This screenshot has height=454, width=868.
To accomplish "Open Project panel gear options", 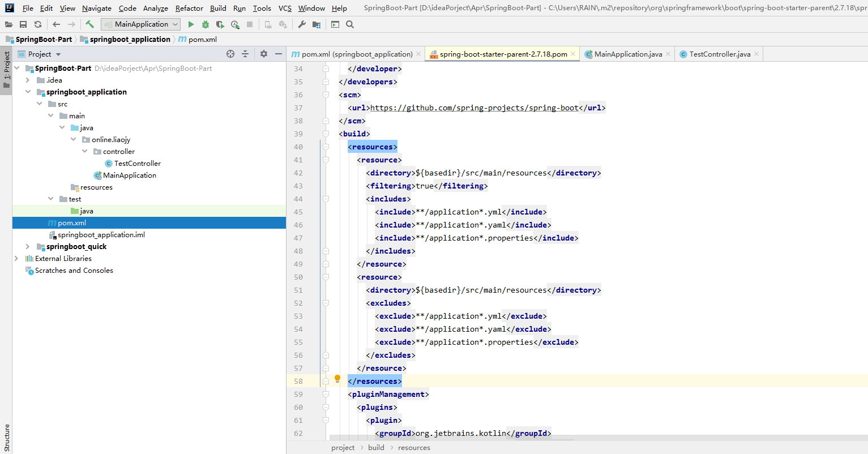I will coord(264,54).
